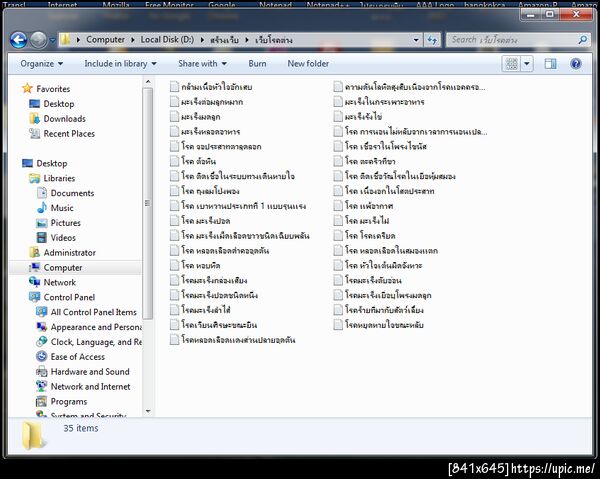600x479 pixels.
Task: Click the Programs icon in sidebar
Action: coord(42,401)
